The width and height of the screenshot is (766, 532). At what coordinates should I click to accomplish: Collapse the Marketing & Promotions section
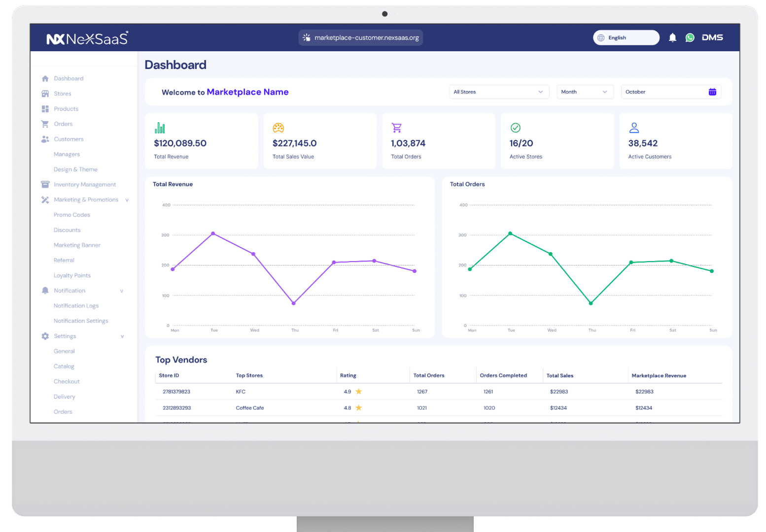pos(127,200)
